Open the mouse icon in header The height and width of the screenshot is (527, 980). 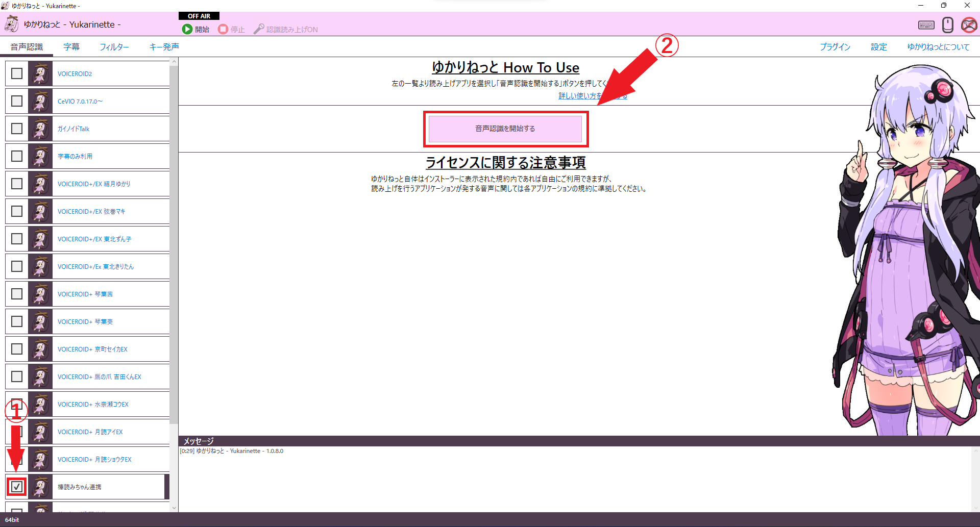948,25
